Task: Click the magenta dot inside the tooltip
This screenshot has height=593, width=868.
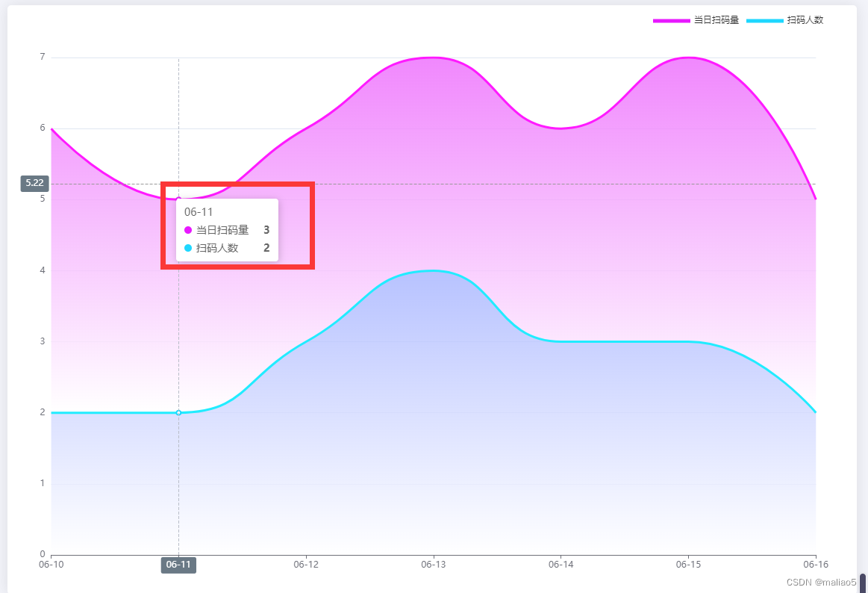Action: pos(189,230)
